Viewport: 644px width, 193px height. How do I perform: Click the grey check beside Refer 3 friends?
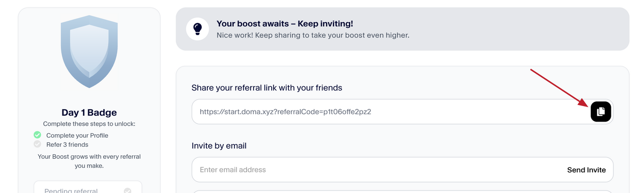click(x=37, y=144)
